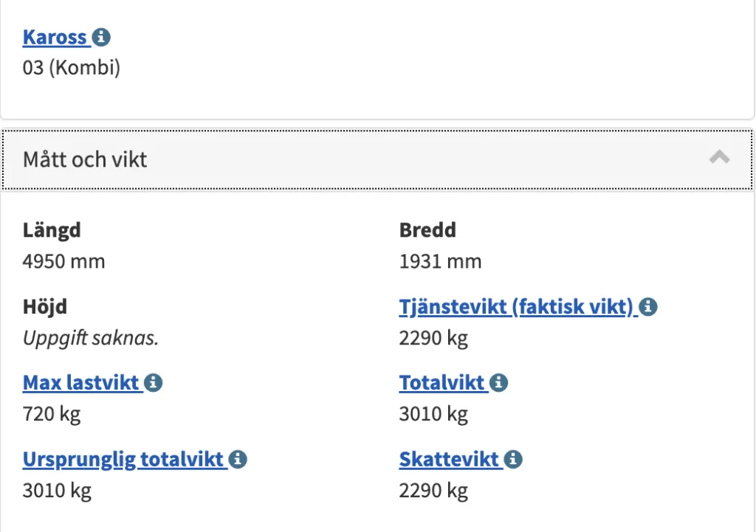Viewport: 756px width, 532px height.
Task: Click the 720 kg load value
Action: (52, 414)
